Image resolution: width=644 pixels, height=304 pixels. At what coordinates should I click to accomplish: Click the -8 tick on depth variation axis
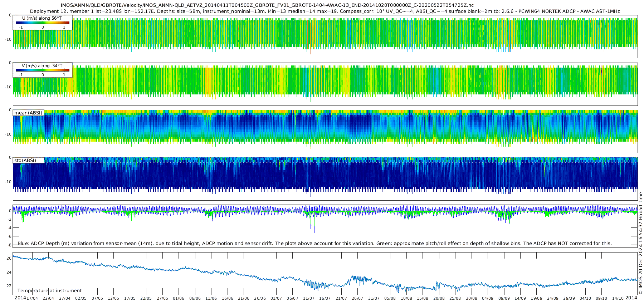pyautogui.click(x=10, y=245)
